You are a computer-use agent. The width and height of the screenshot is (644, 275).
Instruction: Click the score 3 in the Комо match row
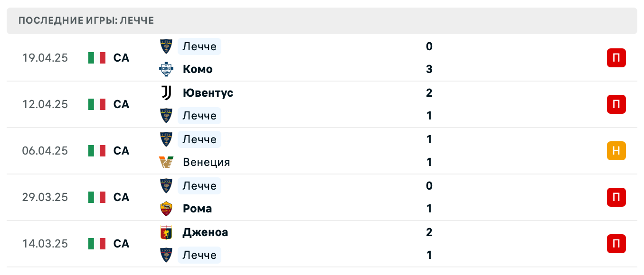tap(429, 69)
